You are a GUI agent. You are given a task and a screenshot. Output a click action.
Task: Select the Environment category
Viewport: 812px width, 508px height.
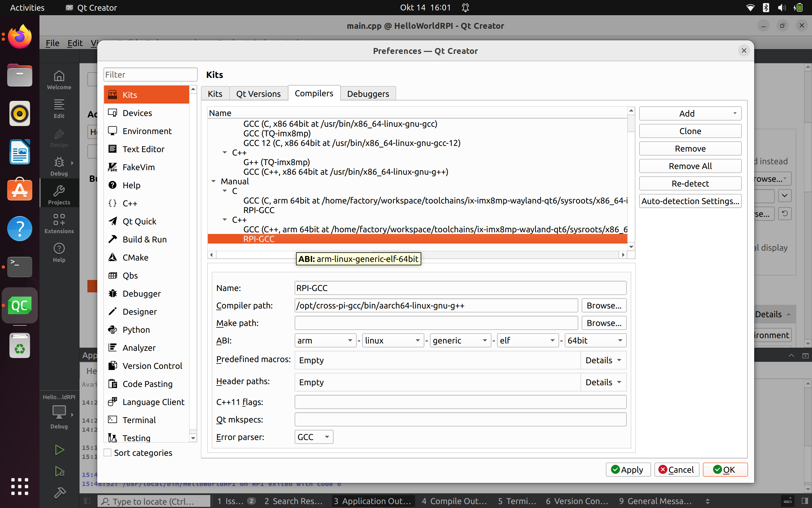point(146,131)
